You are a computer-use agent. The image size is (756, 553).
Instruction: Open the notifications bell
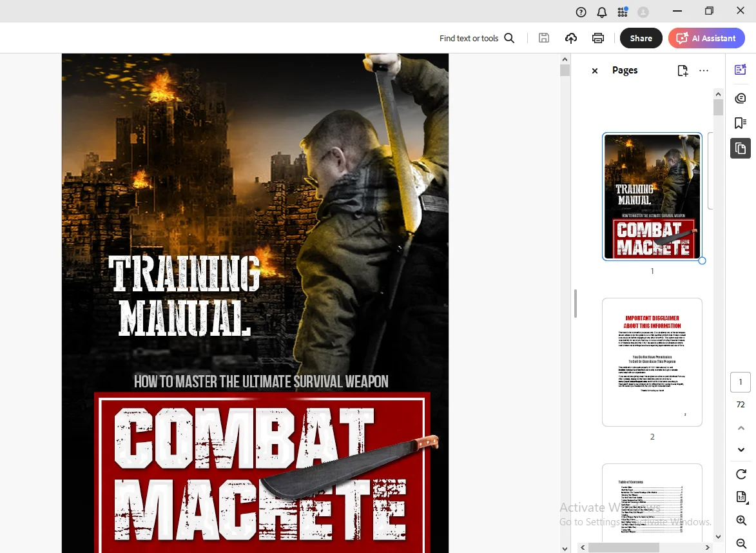click(602, 12)
